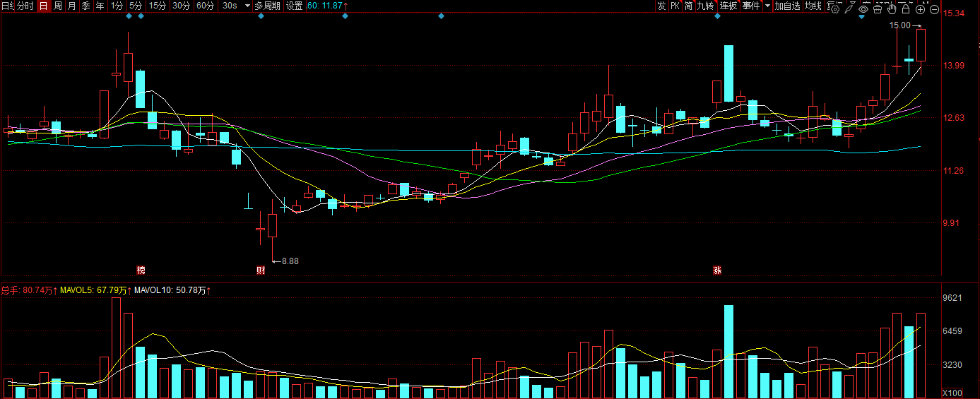Click the X100 volume unit label
The height and width of the screenshot is (399, 980).
tap(954, 393)
